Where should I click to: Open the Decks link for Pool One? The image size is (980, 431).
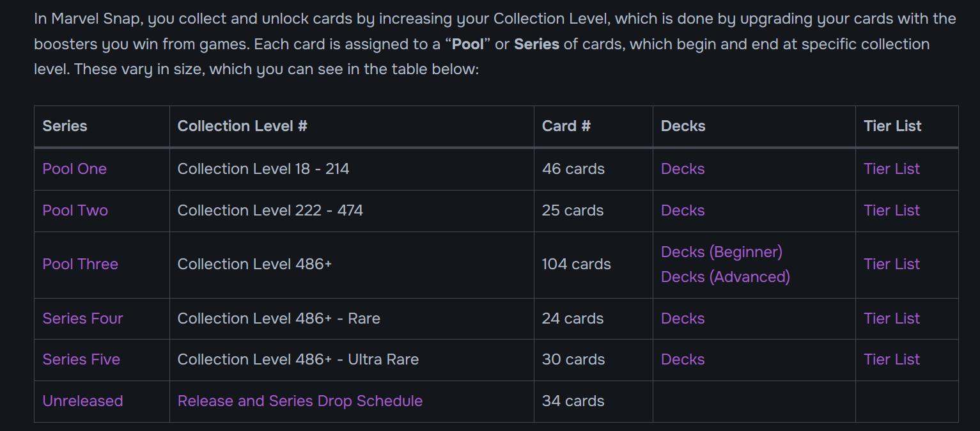point(683,169)
